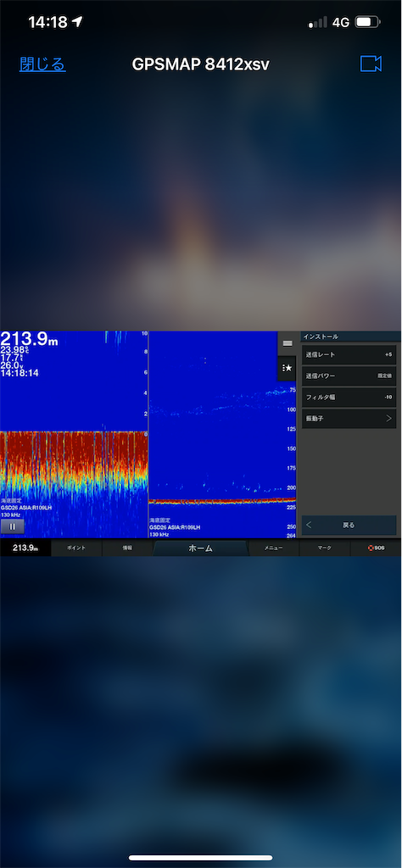402x868 pixels.
Task: Open the favorites star list icon
Action: 287,368
